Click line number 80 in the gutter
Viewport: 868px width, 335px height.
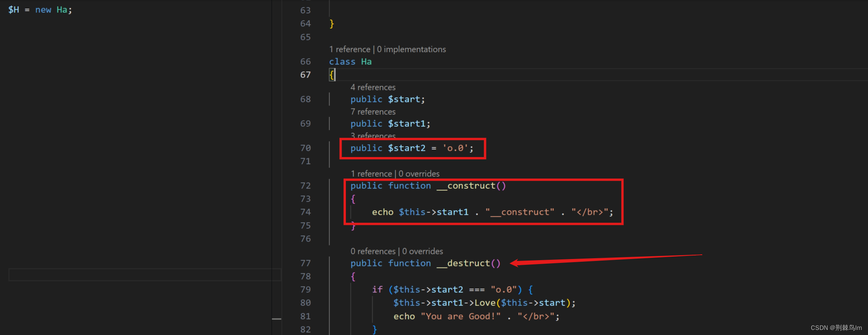pyautogui.click(x=306, y=303)
